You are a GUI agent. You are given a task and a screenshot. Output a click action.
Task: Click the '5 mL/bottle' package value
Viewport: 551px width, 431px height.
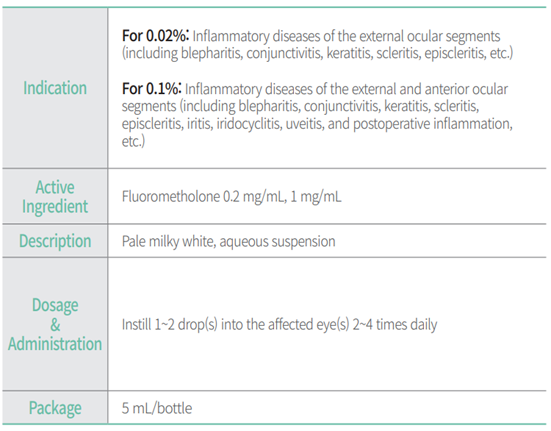[x=157, y=408]
